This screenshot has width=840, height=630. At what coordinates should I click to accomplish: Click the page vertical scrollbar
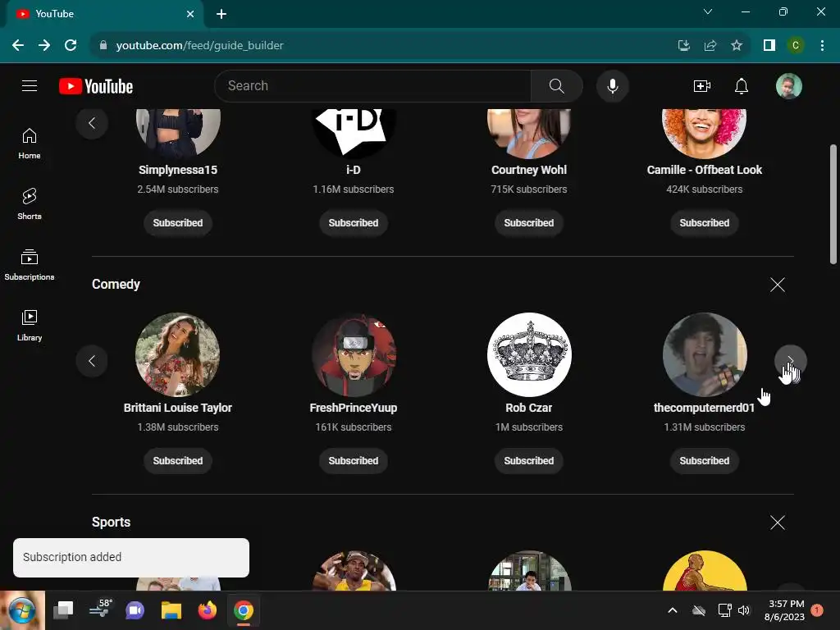coord(833,204)
